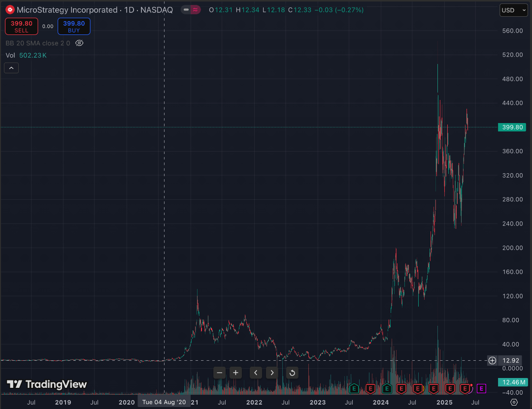Click the green earnings marker nearest the 2024 label
This screenshot has width=532, height=409.
387,388
